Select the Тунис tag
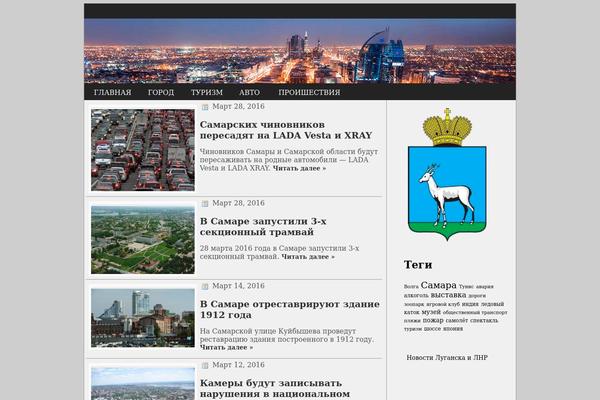 click(466, 287)
